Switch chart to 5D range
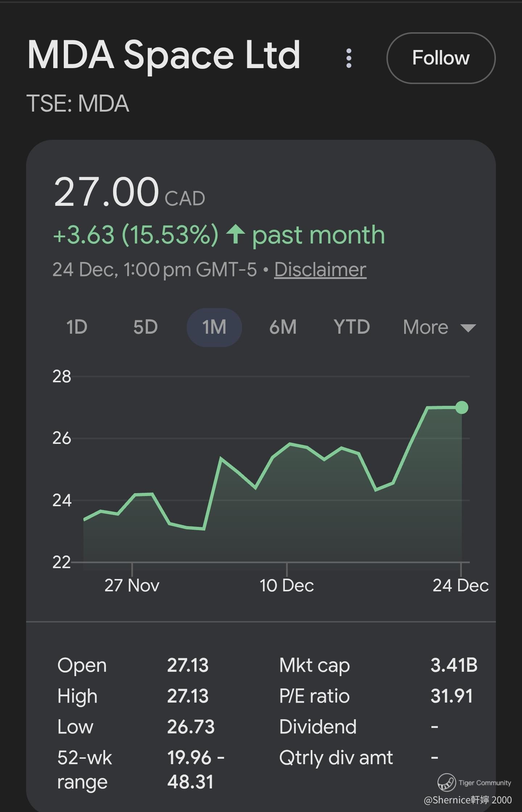This screenshot has width=522, height=812. click(x=145, y=327)
